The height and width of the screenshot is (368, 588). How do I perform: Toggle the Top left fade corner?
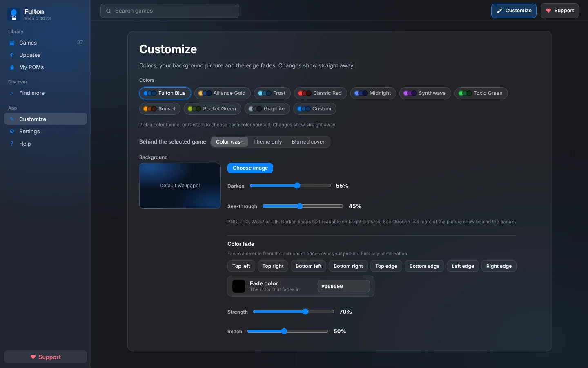(x=241, y=266)
